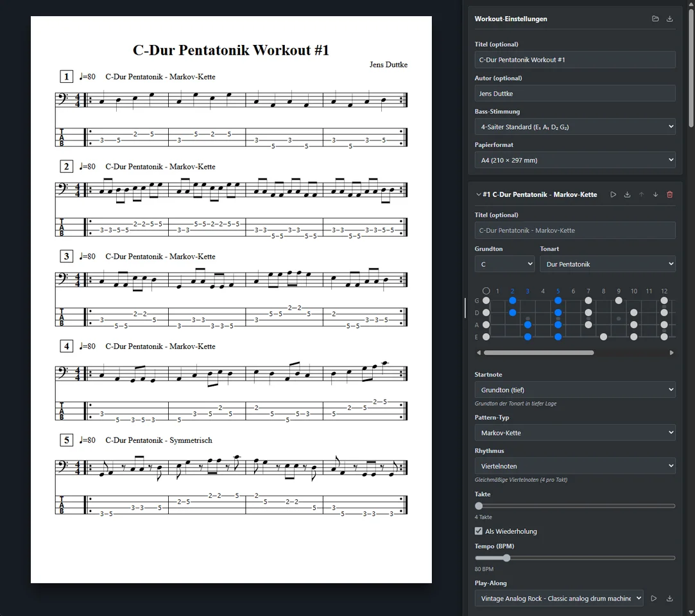The image size is (695, 616).
Task: Open workout file via folder icon
Action: [x=655, y=19]
